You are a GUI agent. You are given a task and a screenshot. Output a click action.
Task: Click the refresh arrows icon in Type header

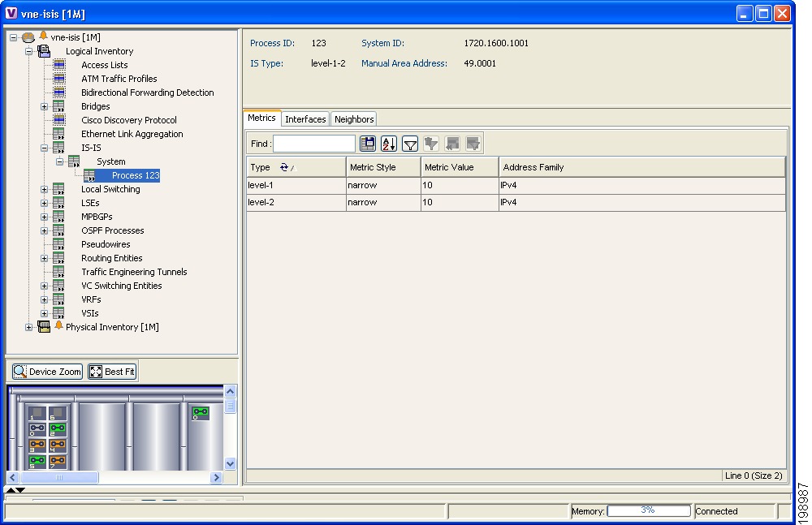tap(283, 167)
